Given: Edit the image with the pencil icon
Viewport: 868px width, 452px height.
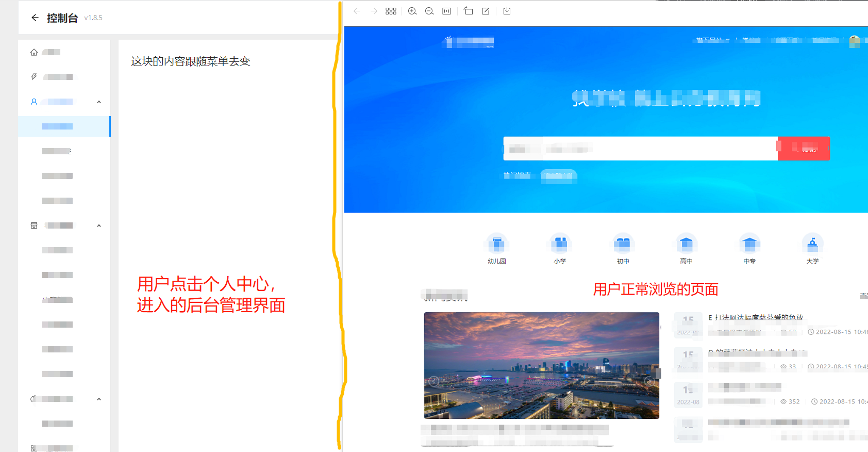Looking at the screenshot, I should click(x=486, y=11).
